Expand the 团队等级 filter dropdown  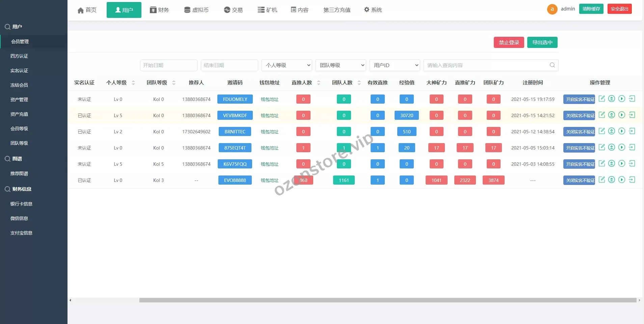341,65
